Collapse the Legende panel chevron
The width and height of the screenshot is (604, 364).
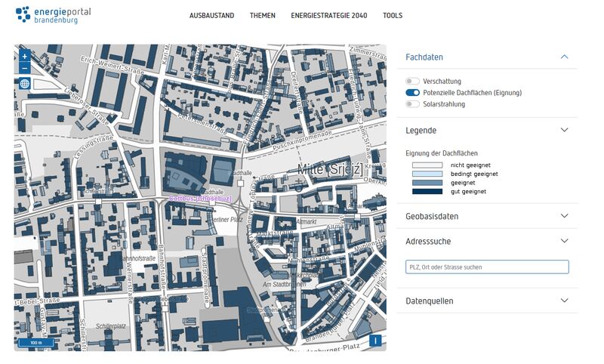563,130
